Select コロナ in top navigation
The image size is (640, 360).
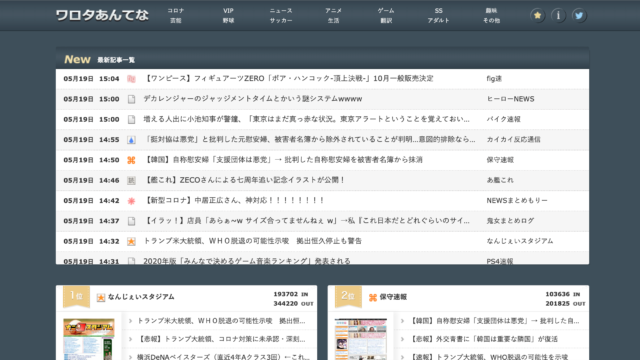tap(176, 11)
